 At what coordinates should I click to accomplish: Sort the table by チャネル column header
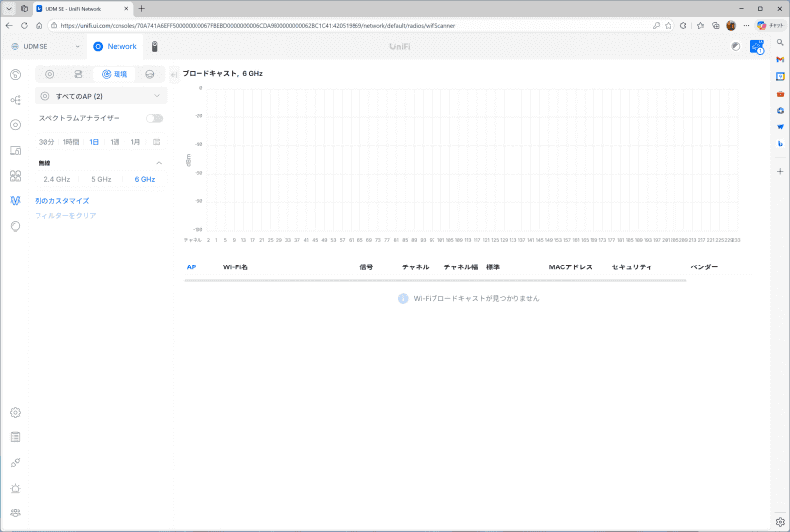click(x=415, y=267)
